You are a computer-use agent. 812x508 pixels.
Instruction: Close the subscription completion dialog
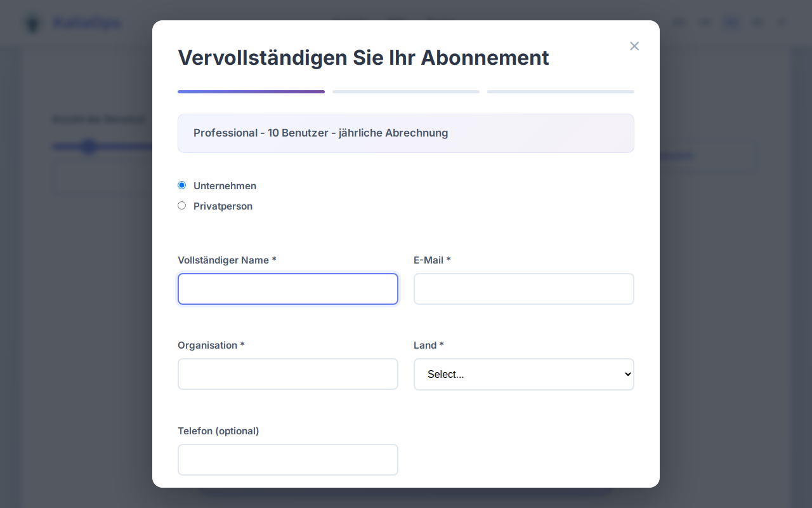(x=634, y=46)
